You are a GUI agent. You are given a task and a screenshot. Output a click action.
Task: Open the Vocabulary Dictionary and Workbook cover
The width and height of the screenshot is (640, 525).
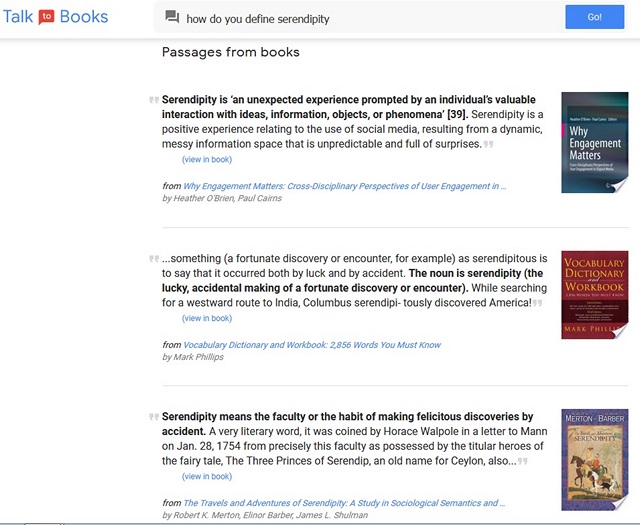[594, 295]
